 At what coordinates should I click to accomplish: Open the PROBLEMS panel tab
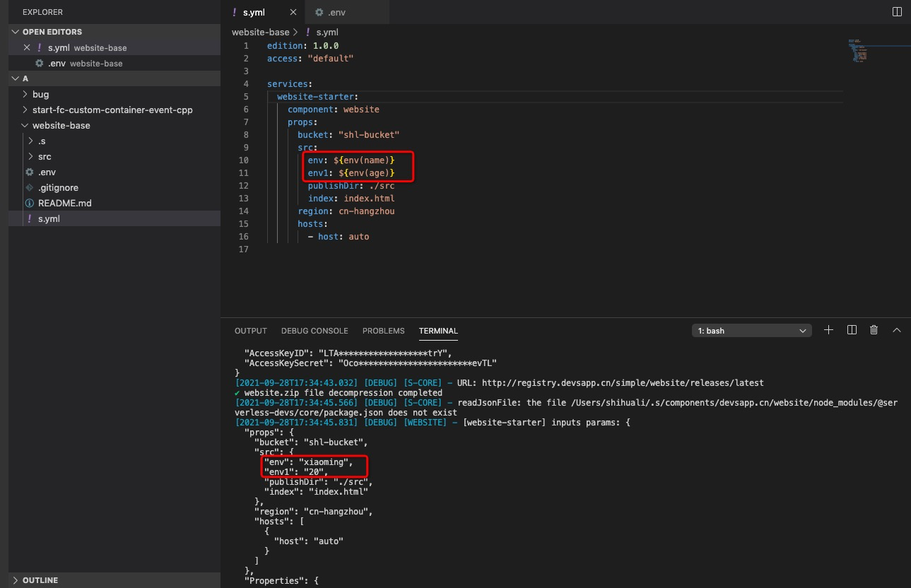coord(383,331)
